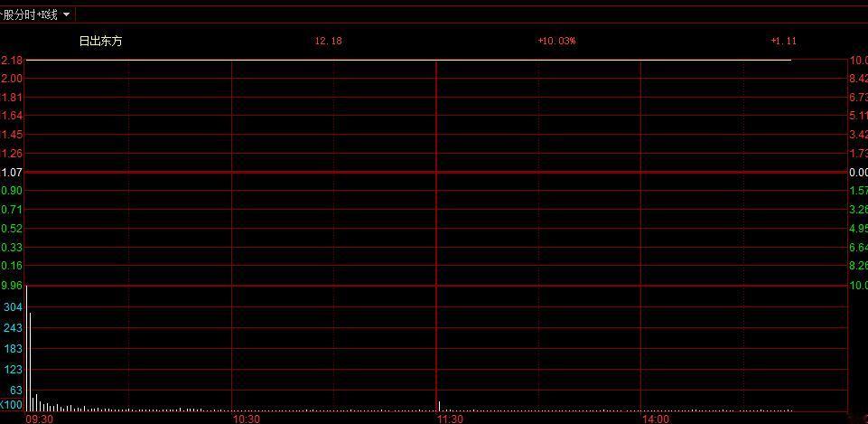Select the stock name 日出东方
The image size is (868, 424).
[x=100, y=41]
